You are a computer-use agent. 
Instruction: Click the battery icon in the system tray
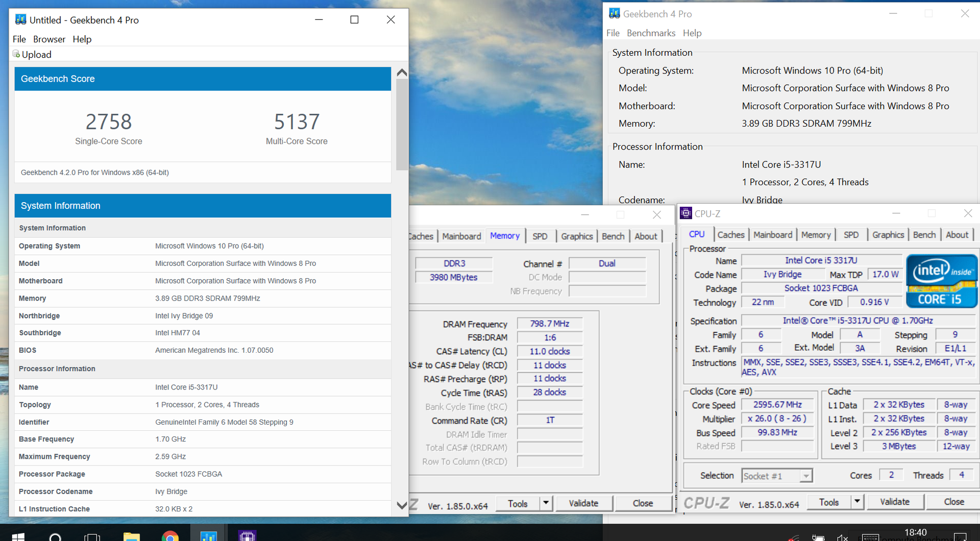[818, 538]
